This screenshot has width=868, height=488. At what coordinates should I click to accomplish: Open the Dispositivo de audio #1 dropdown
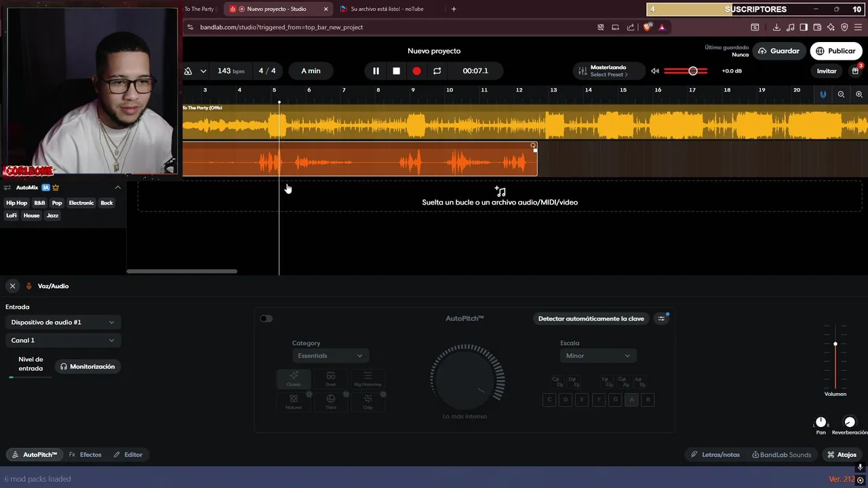pos(63,322)
